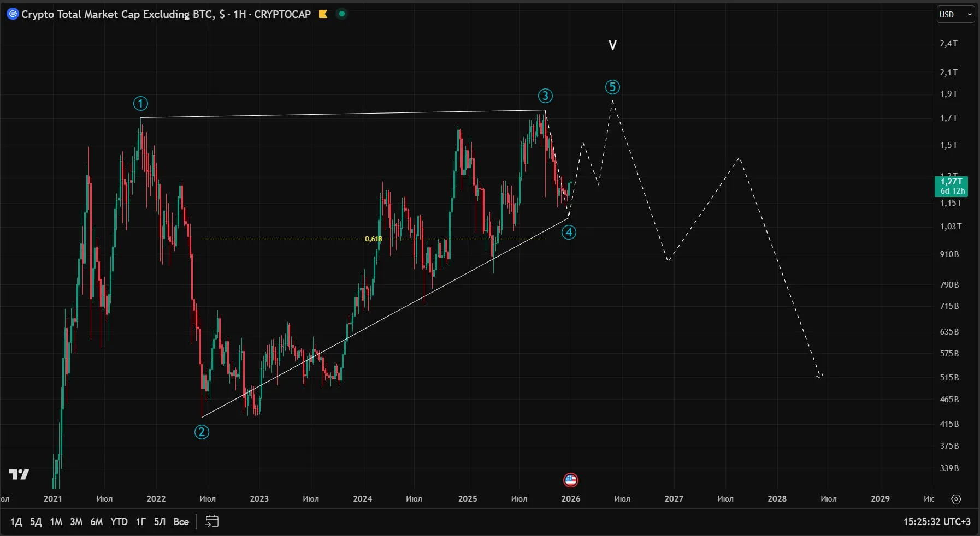Viewport: 980px width, 536px height.
Task: Open the USD currency dropdown
Action: point(955,15)
